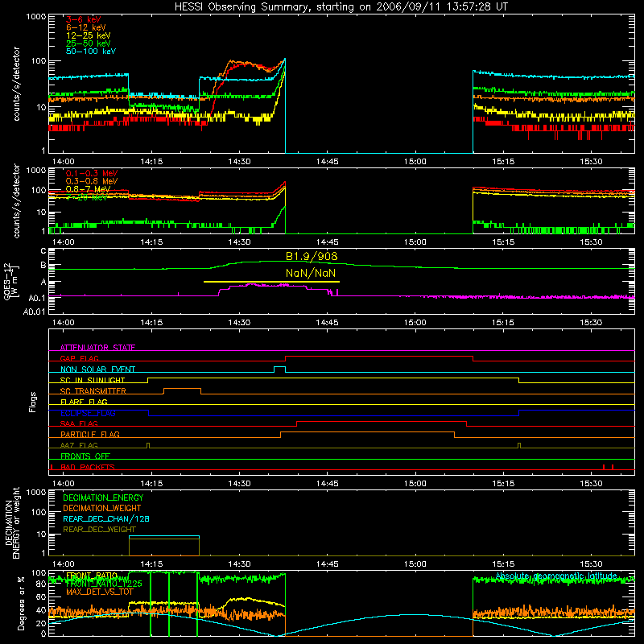The image size is (644, 644).
Task: Click the 14:30 tick under the GOES panel
Action: coord(239,323)
